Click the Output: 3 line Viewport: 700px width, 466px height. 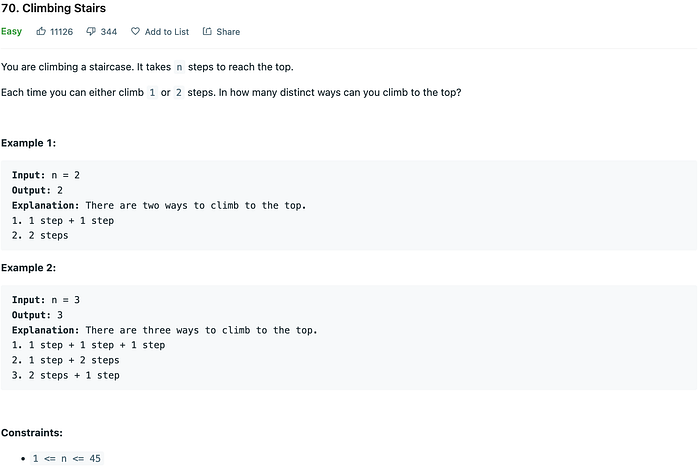coord(37,315)
